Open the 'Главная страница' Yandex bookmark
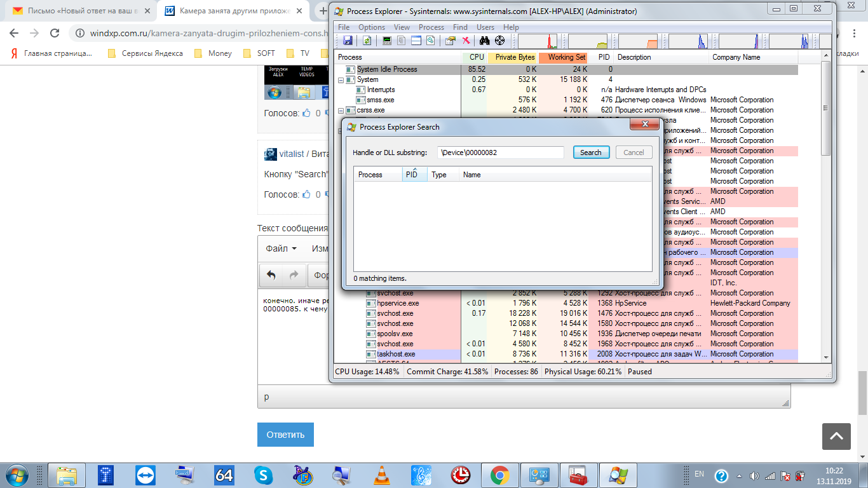 (51, 53)
